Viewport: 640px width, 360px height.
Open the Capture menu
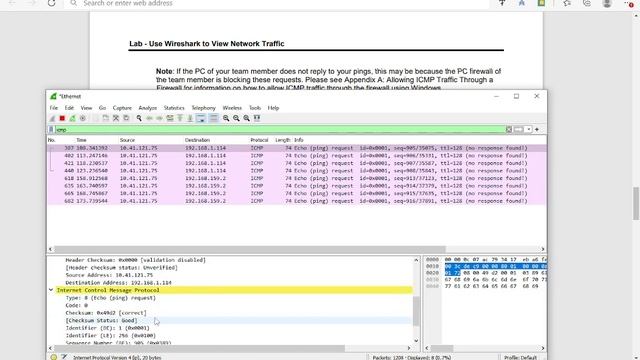pyautogui.click(x=122, y=108)
